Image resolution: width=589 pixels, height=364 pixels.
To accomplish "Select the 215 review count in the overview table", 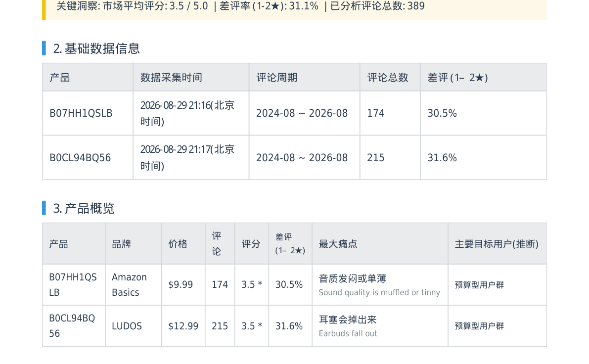I will click(220, 326).
